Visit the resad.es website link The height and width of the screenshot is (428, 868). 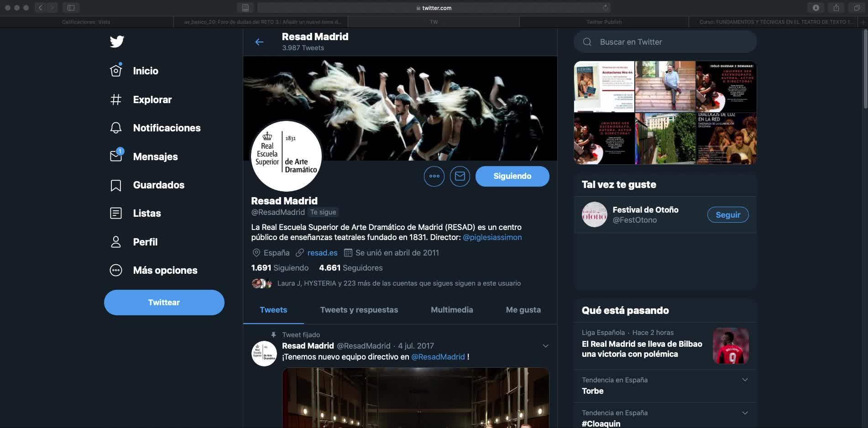(x=323, y=253)
